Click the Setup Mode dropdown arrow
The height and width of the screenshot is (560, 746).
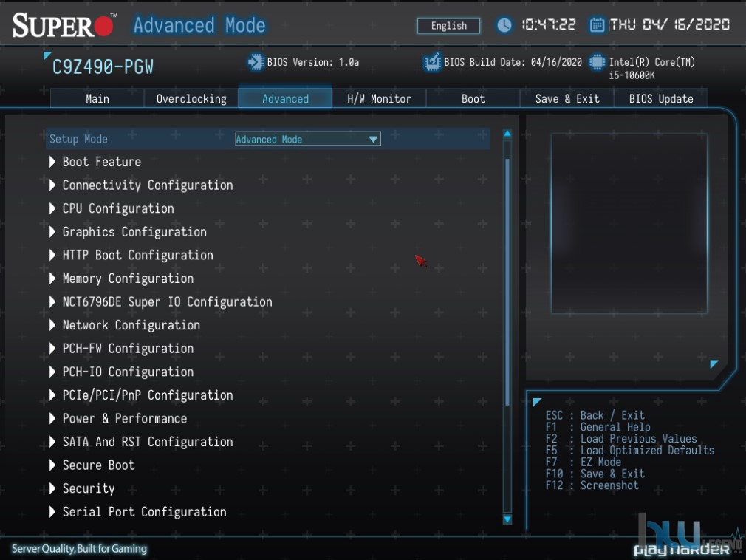373,140
